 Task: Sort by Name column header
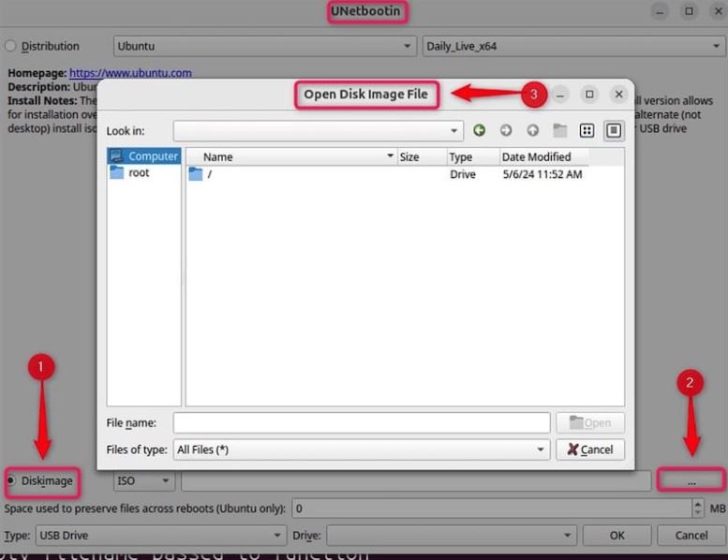pos(292,156)
